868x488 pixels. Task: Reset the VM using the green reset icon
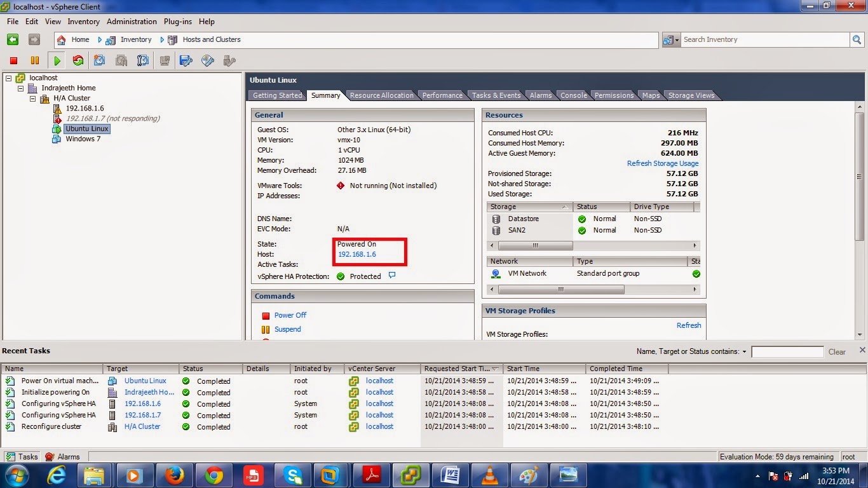[x=78, y=60]
